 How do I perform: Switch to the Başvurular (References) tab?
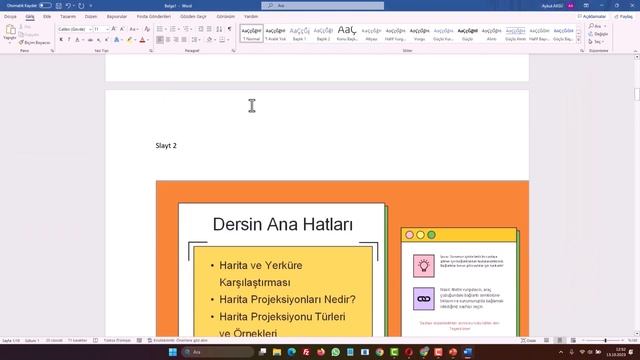pyautogui.click(x=117, y=17)
